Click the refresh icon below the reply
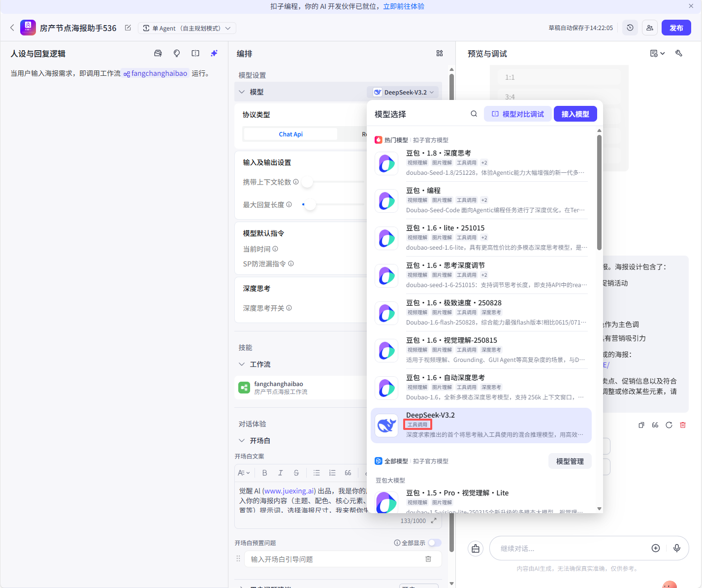Image resolution: width=702 pixels, height=588 pixels. pyautogui.click(x=669, y=425)
